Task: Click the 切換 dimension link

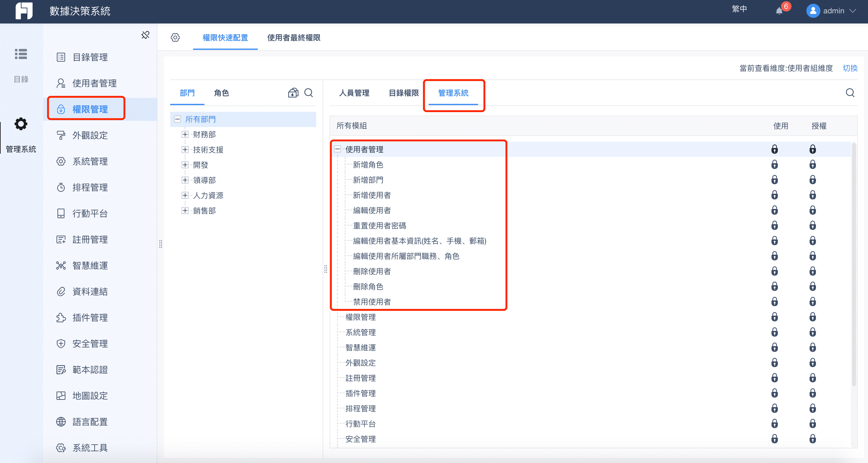Action: pyautogui.click(x=850, y=68)
